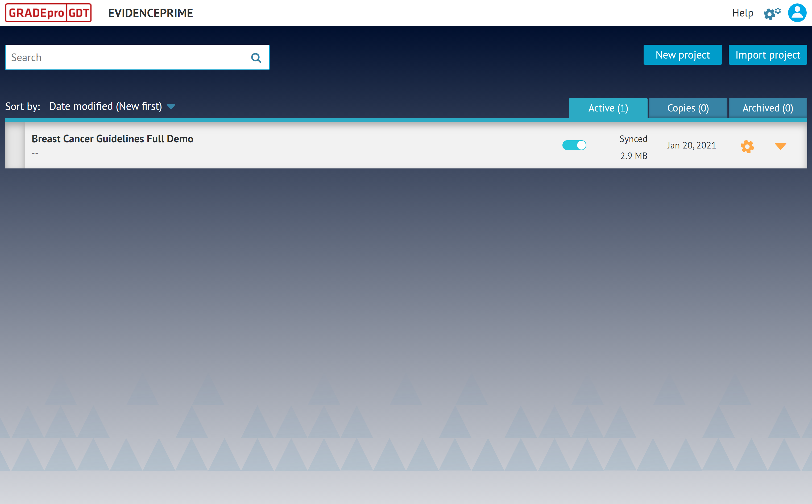Click the Jan 20, 2021 date
Image resolution: width=812 pixels, height=504 pixels.
[x=691, y=145]
